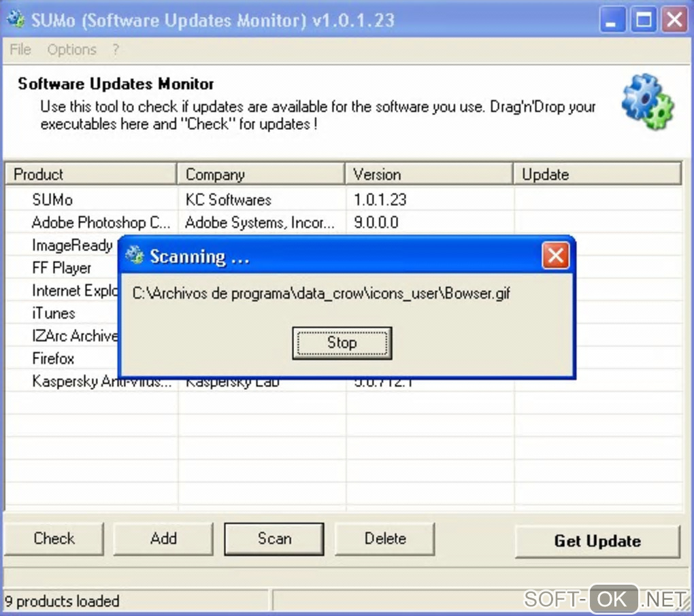This screenshot has width=694, height=616.
Task: Click Get Update button
Action: (x=597, y=541)
